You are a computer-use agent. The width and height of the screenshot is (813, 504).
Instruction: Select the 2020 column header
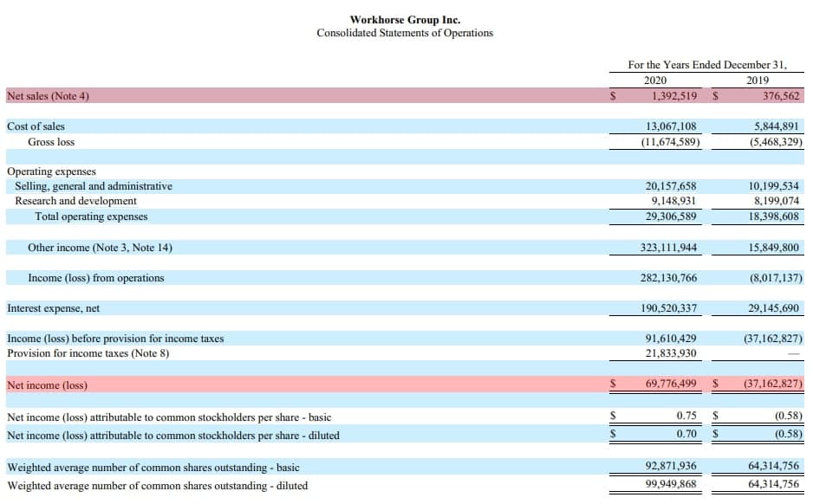[655, 81]
